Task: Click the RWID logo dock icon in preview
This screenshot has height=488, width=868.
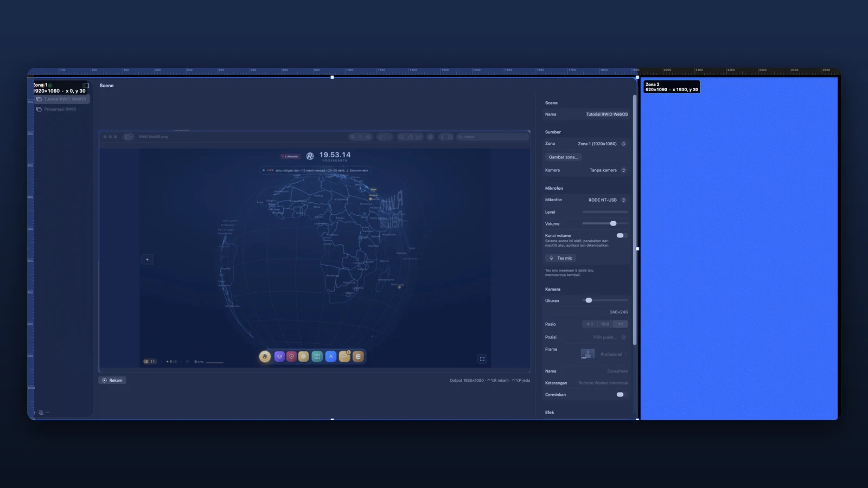Action: pos(265,357)
